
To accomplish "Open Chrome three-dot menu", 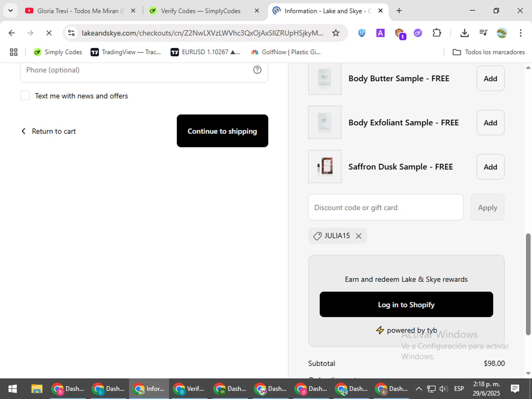I will coord(520,33).
